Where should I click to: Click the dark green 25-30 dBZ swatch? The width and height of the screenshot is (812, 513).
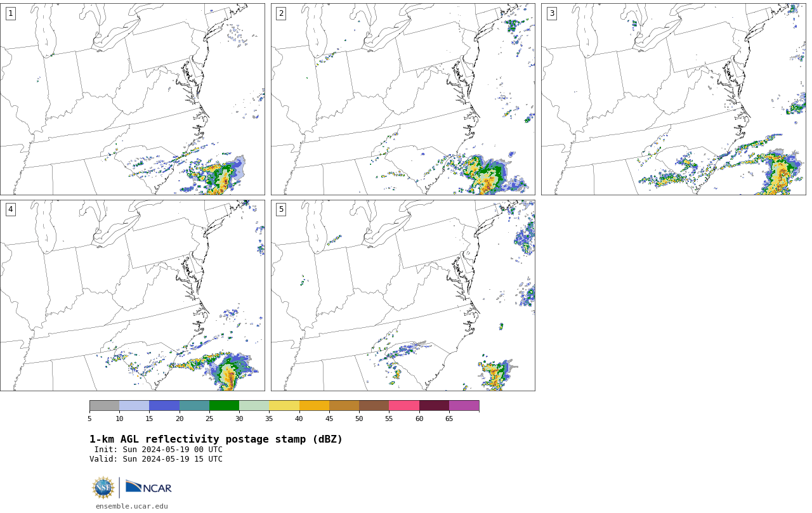[224, 406]
